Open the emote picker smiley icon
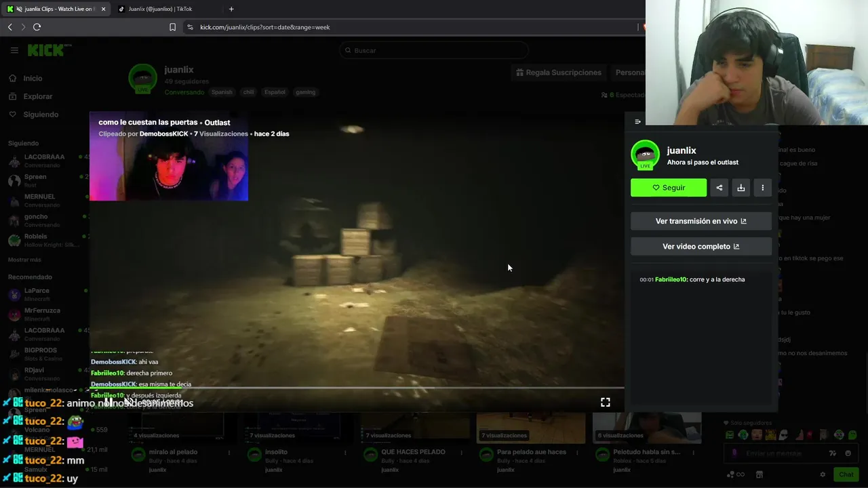 pos(848,453)
